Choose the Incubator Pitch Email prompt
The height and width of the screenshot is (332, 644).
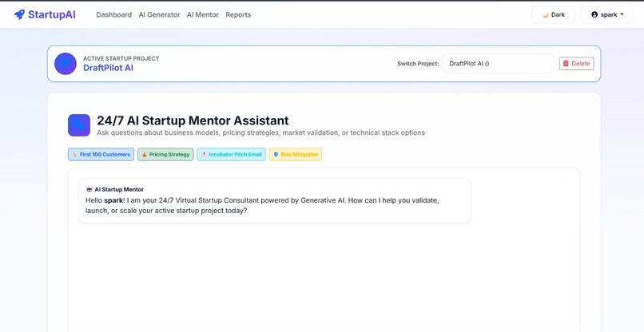[x=231, y=154]
